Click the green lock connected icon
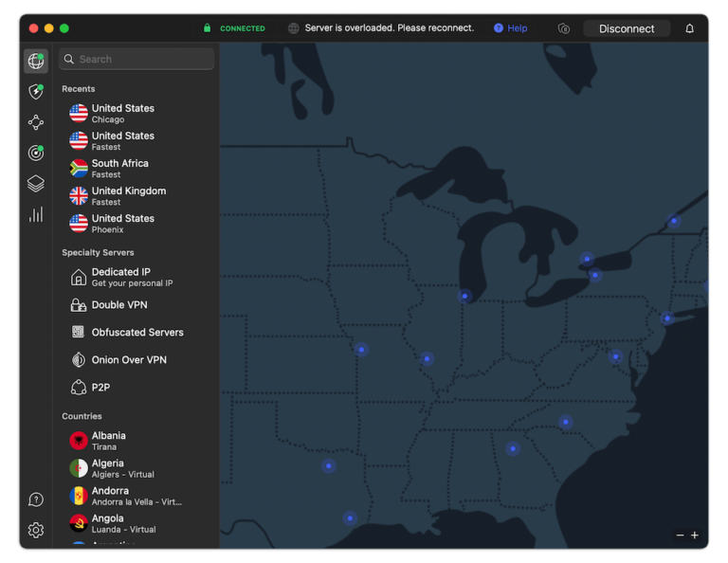The height and width of the screenshot is (563, 728). point(207,28)
